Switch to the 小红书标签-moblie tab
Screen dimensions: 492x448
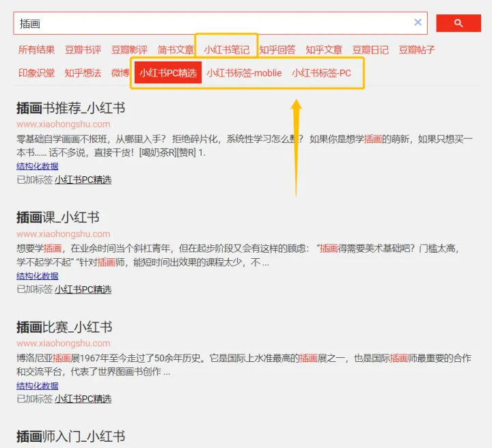(244, 73)
